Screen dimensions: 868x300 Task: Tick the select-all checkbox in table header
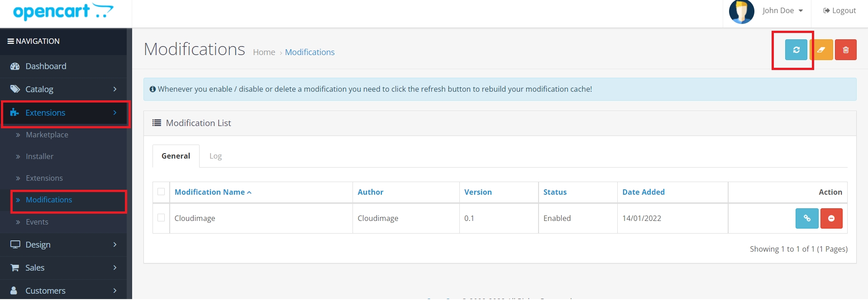point(161,192)
